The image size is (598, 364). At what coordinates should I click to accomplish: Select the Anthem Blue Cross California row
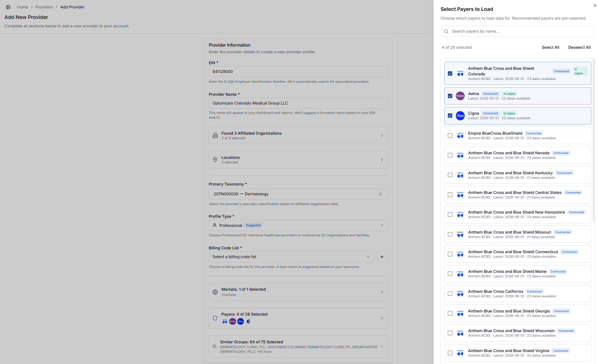[x=518, y=294]
